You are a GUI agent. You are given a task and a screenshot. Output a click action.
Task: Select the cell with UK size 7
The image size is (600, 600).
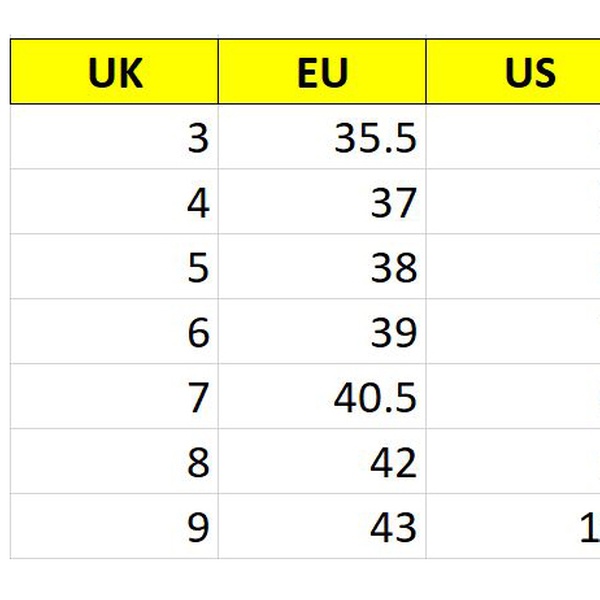pyautogui.click(x=114, y=397)
